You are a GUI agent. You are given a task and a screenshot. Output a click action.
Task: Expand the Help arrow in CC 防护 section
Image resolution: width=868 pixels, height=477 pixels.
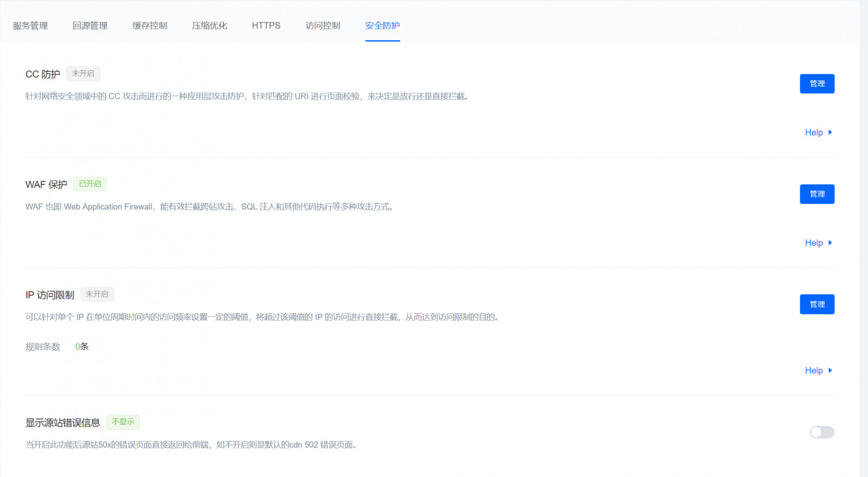(x=830, y=132)
